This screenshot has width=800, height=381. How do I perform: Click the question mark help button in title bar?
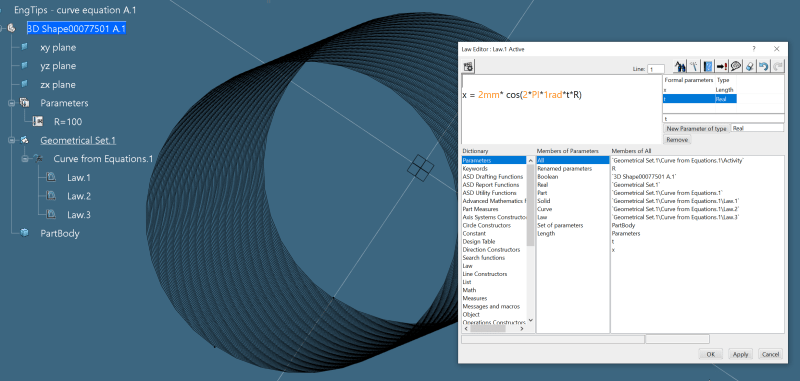[754, 49]
